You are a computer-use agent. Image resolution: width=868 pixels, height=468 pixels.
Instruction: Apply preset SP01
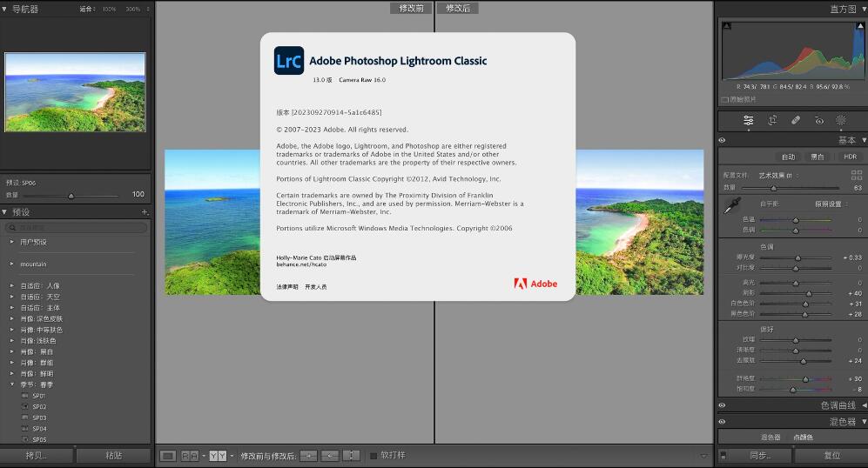[x=39, y=396]
